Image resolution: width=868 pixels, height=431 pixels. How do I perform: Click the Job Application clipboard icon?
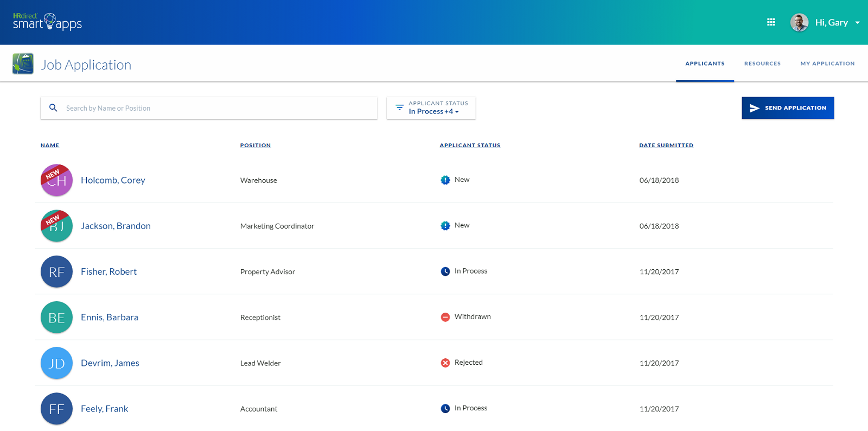(23, 64)
